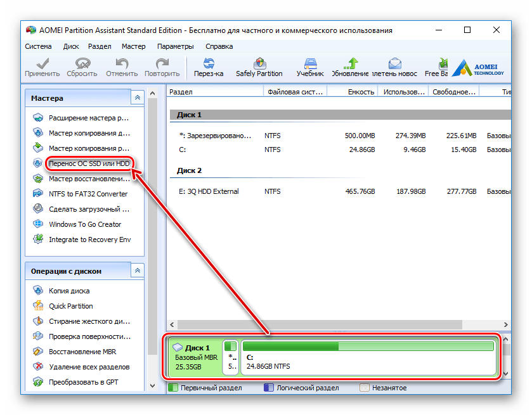532x415 pixels.
Task: Click the Windows To Go Creator icon
Action: click(37, 224)
